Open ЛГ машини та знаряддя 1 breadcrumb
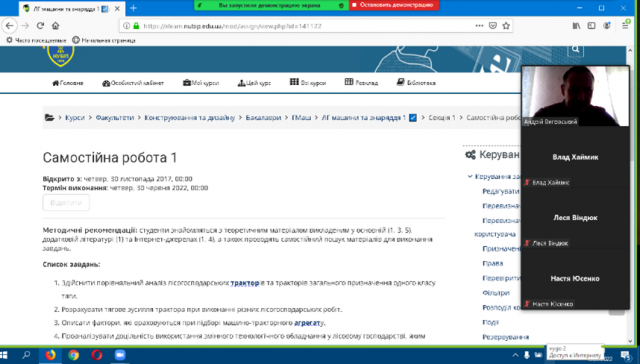Screen dimensions: 640x364 point(364,118)
